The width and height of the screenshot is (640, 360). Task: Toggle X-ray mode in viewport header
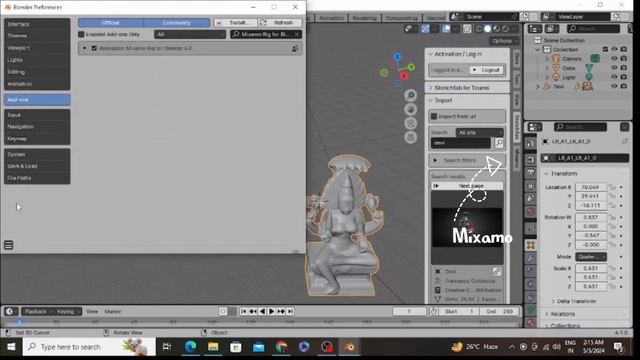click(467, 29)
